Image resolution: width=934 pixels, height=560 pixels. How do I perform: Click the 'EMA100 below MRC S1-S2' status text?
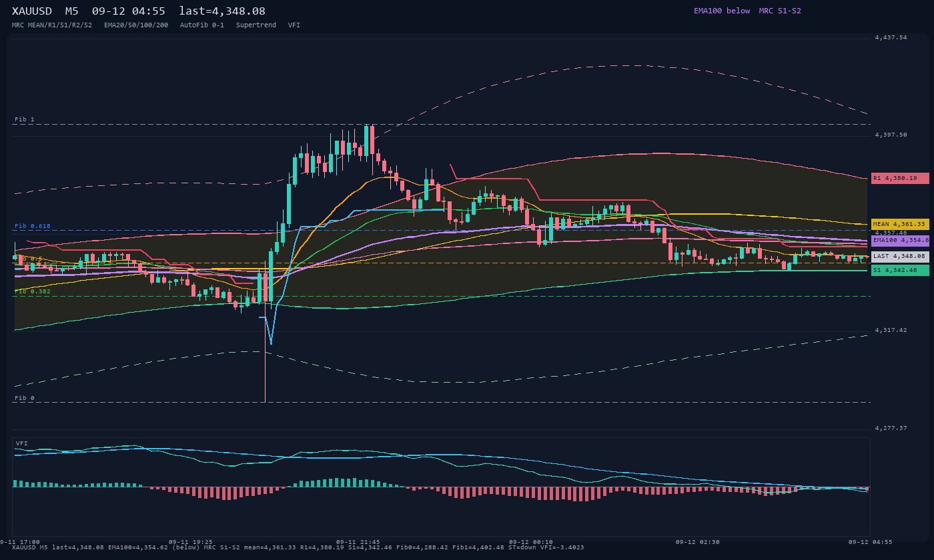point(747,11)
